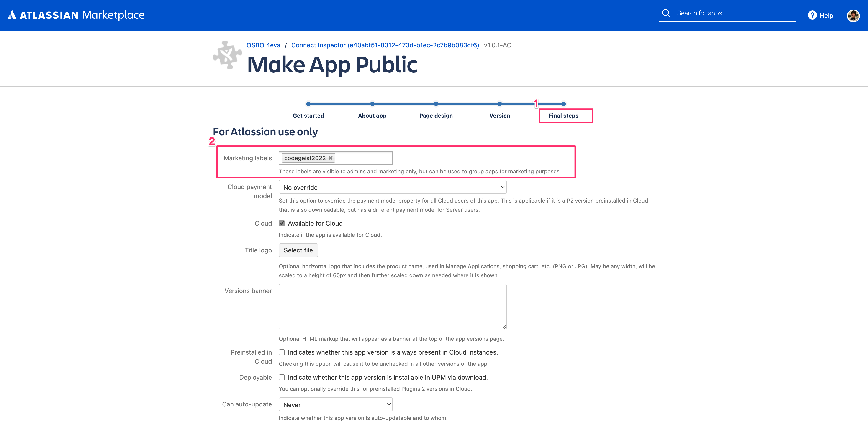Click the puzzle piece app icon

click(x=227, y=55)
